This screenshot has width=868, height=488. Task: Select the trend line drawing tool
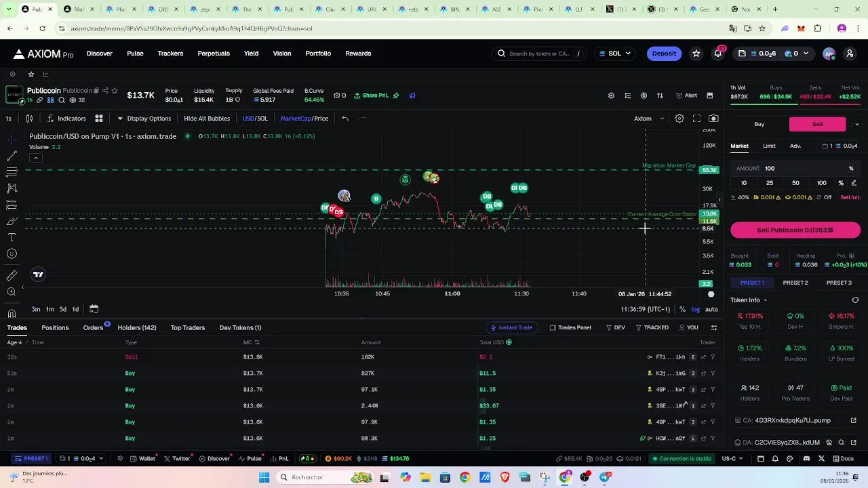[12, 156]
